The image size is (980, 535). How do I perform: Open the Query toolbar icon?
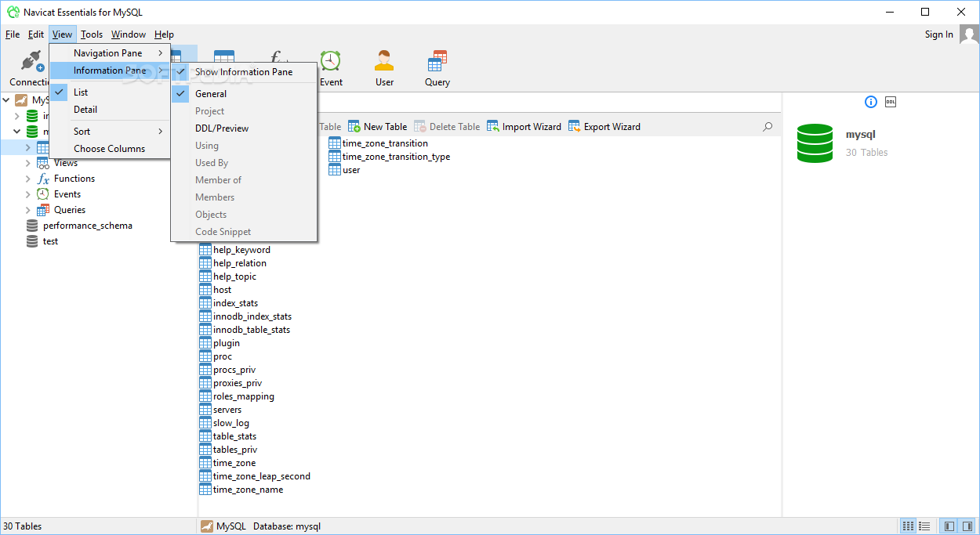point(437,61)
